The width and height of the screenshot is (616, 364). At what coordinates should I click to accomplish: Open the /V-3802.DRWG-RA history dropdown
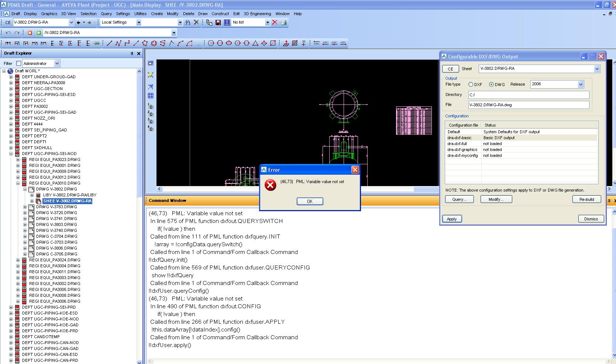point(173,33)
